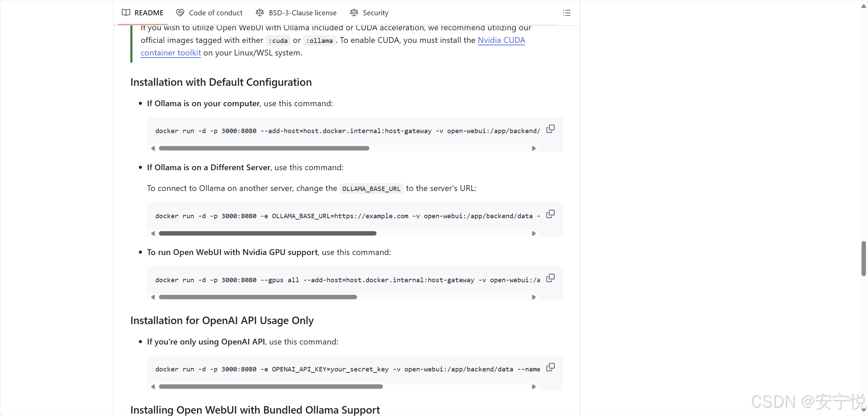The image size is (868, 416).
Task: Click right arrow of --gpus all command scrollbar
Action: coord(534,297)
